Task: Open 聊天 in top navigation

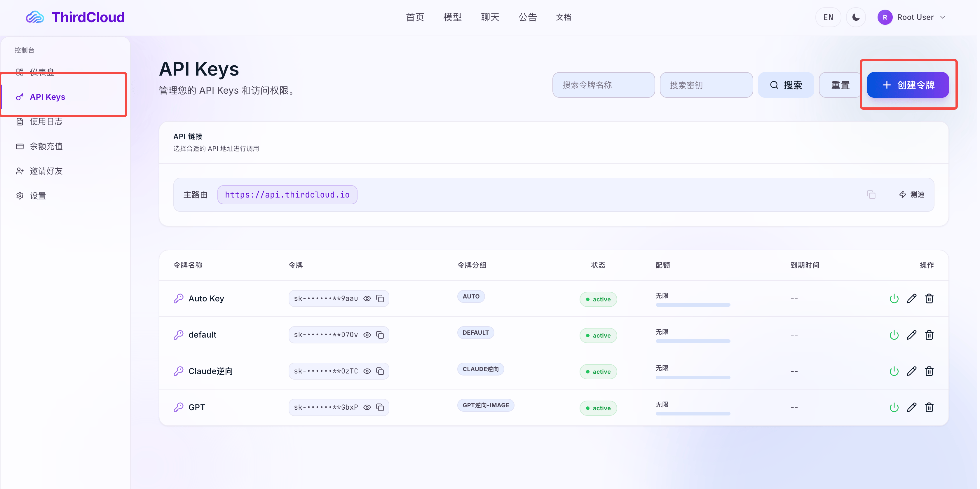Action: pyautogui.click(x=490, y=17)
